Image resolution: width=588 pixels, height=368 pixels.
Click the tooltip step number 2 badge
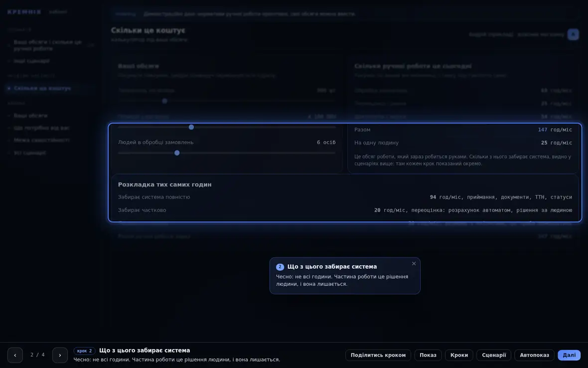click(280, 267)
